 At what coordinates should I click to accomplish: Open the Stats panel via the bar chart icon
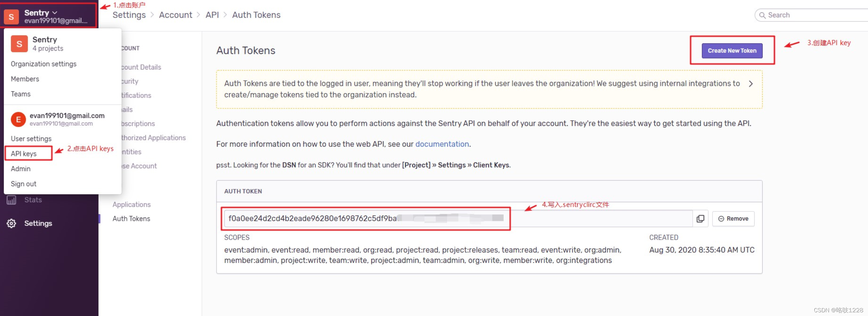[11, 199]
